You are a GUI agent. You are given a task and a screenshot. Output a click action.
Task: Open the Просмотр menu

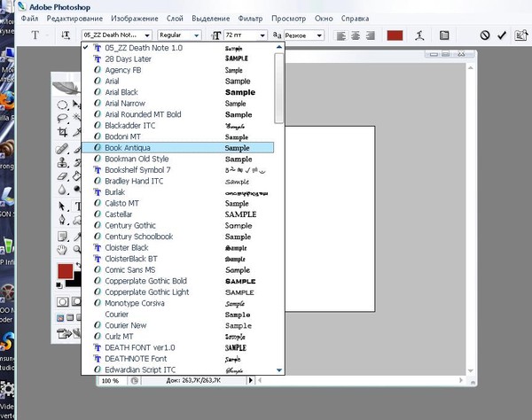(289, 19)
